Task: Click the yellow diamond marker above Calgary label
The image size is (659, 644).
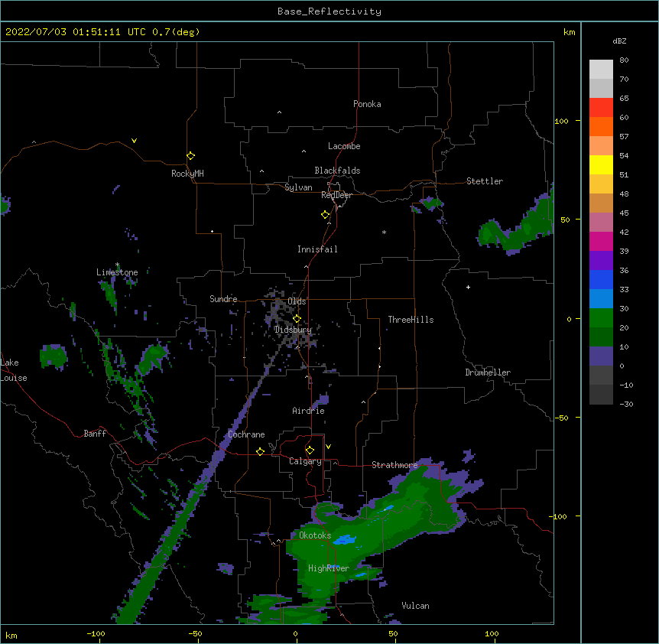Action: point(310,450)
